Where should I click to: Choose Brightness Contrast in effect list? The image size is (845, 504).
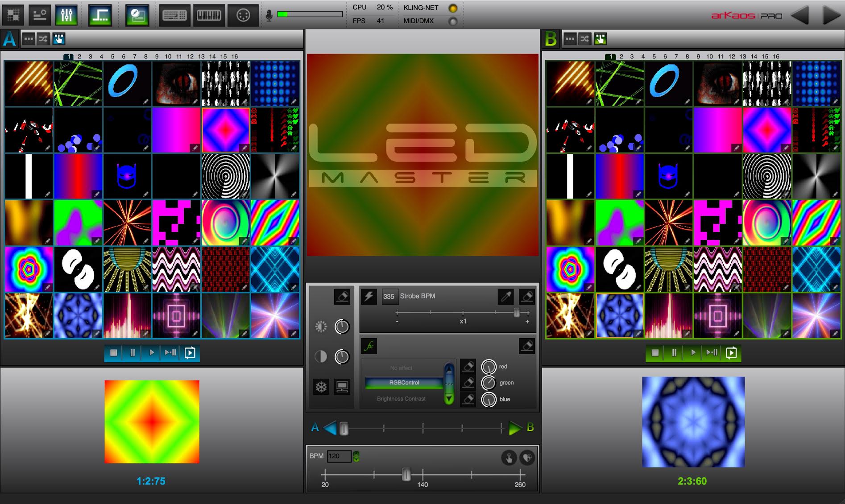(401, 399)
